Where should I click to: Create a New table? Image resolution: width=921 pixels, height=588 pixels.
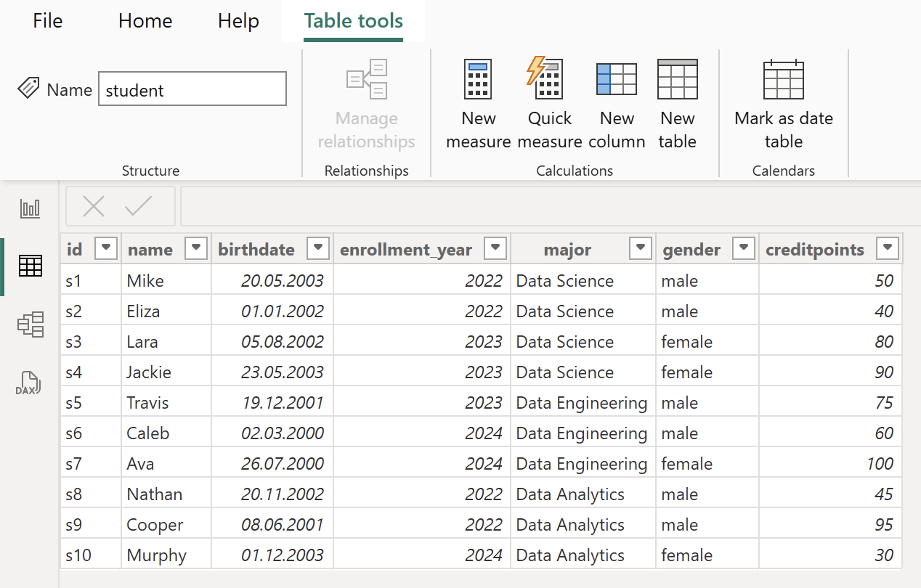point(676,105)
